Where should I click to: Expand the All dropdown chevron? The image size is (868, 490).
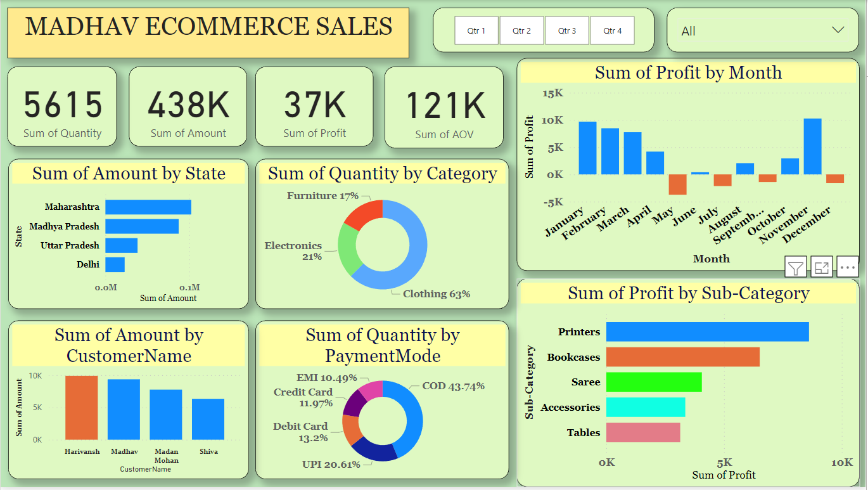[x=838, y=30]
